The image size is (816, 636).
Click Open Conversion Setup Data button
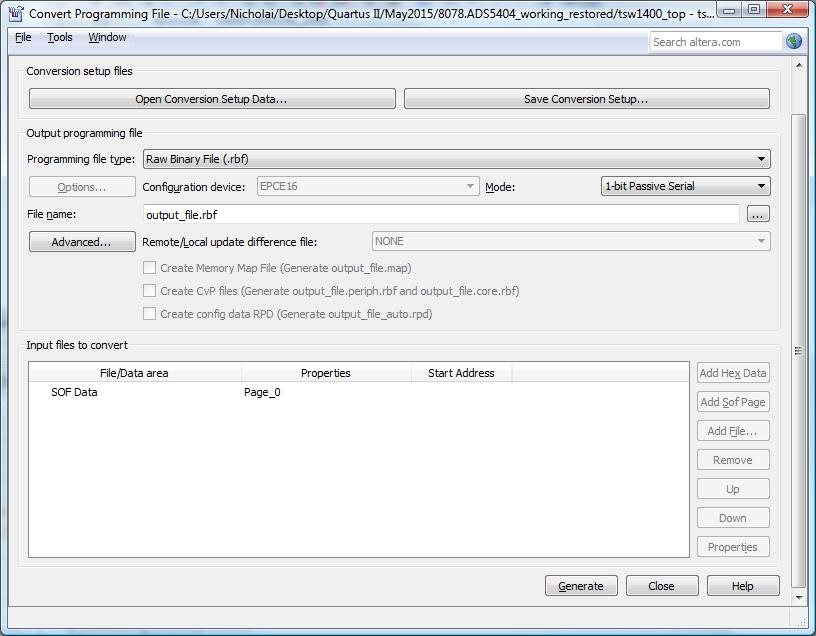point(212,99)
